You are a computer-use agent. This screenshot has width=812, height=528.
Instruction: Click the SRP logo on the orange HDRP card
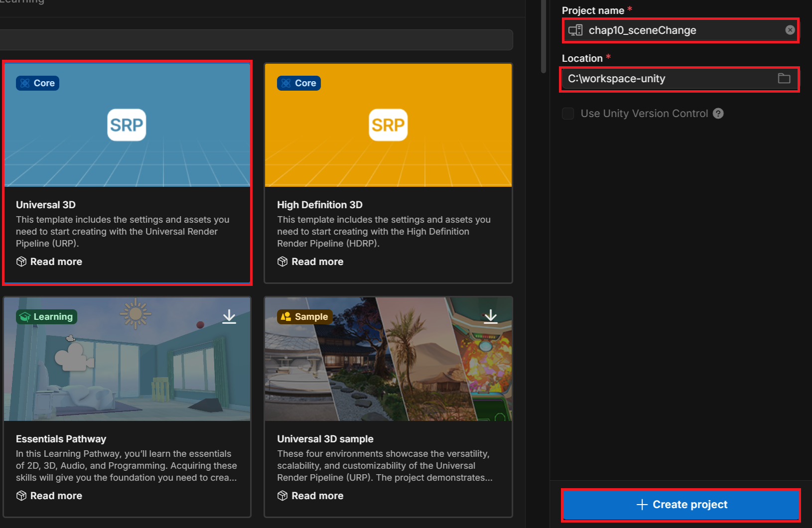(x=388, y=125)
